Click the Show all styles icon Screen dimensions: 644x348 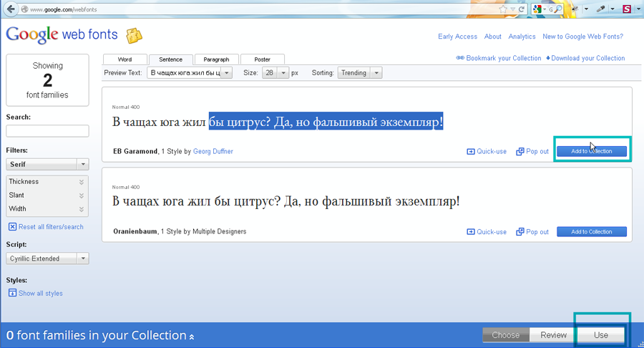pyautogui.click(x=12, y=294)
